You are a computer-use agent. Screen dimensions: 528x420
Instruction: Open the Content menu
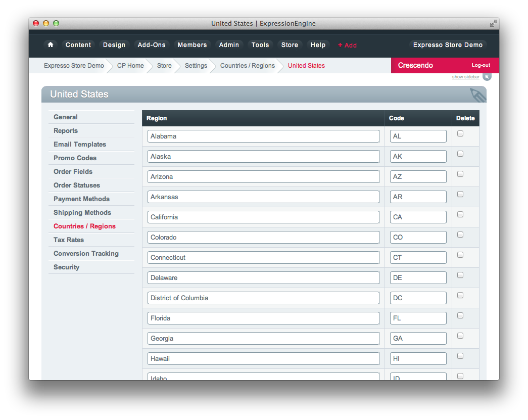tap(78, 45)
